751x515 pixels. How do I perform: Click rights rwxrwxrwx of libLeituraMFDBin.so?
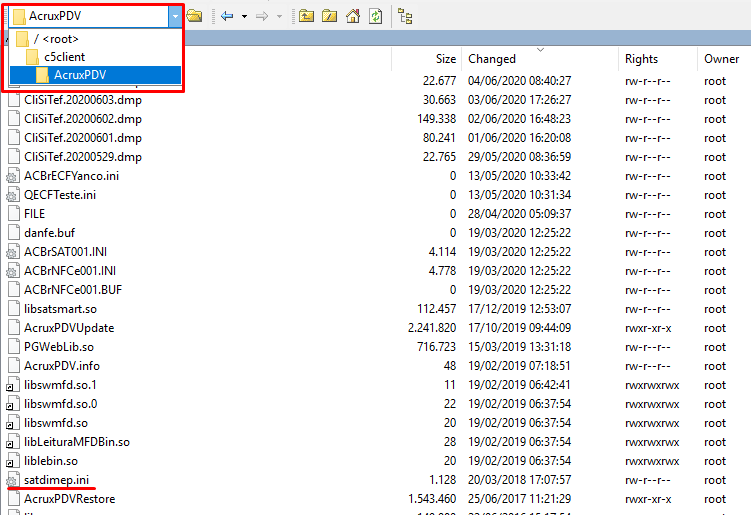(x=652, y=442)
